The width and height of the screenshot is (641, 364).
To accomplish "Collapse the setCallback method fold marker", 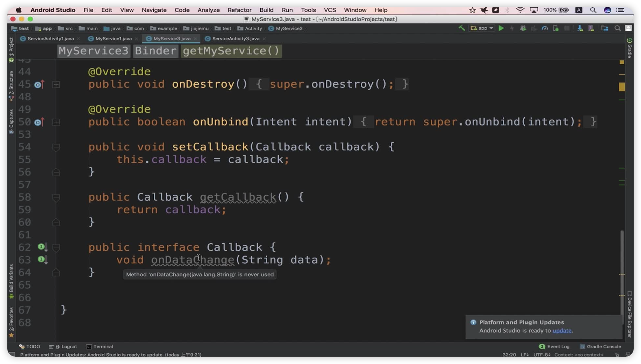I will click(56, 147).
